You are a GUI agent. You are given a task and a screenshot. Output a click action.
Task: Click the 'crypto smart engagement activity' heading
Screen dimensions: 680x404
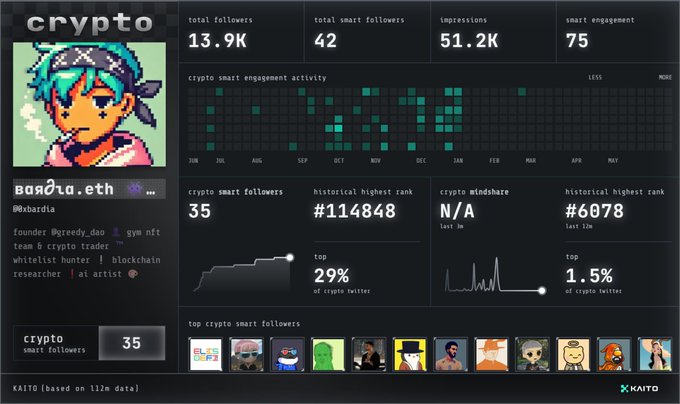pyautogui.click(x=257, y=78)
